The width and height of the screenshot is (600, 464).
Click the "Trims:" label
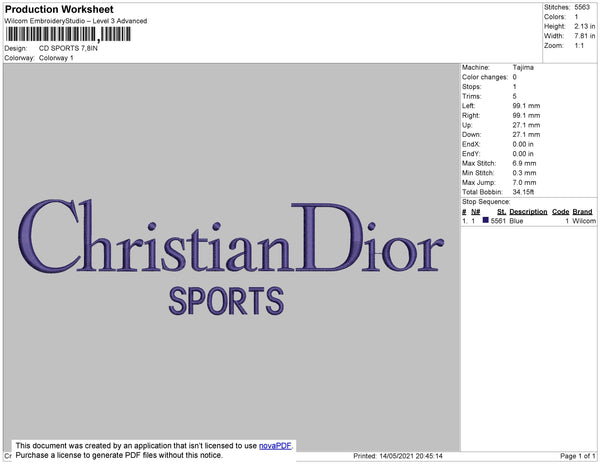tap(471, 96)
